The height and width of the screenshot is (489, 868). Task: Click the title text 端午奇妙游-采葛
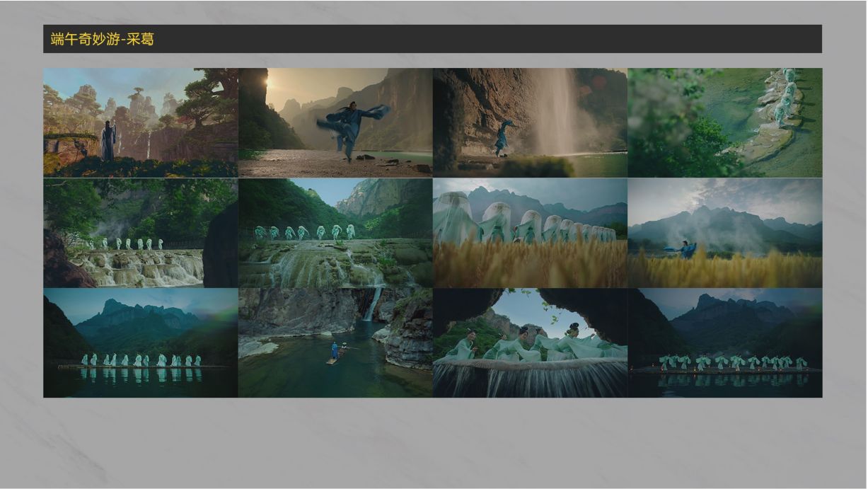[102, 40]
